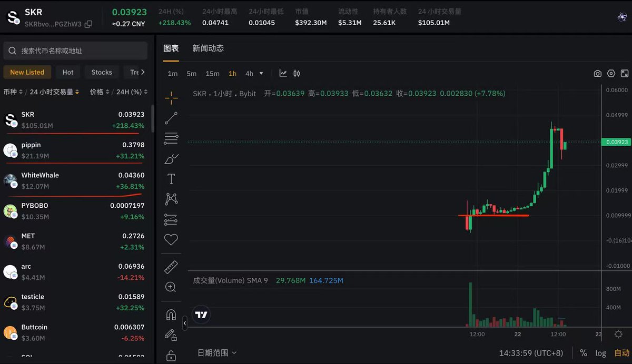This screenshot has width=632, height=364.
Task: Select the Hot filter tab
Action: (x=68, y=72)
